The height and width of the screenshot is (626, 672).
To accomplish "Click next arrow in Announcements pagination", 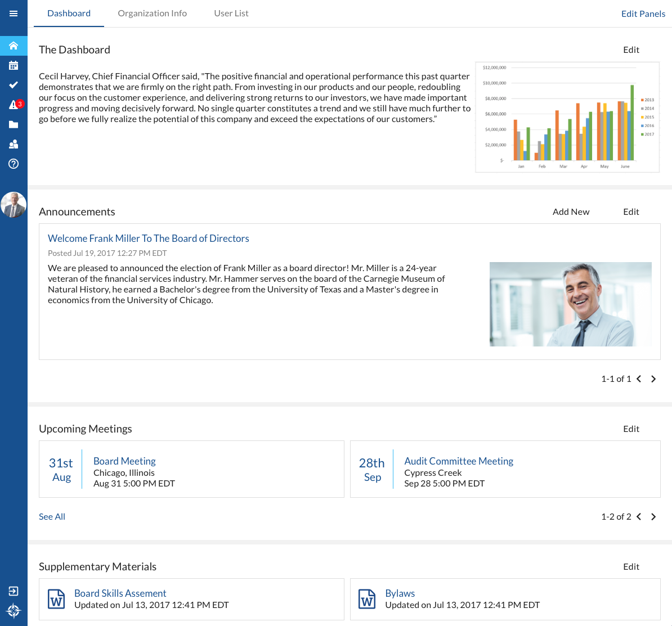I will [x=653, y=379].
